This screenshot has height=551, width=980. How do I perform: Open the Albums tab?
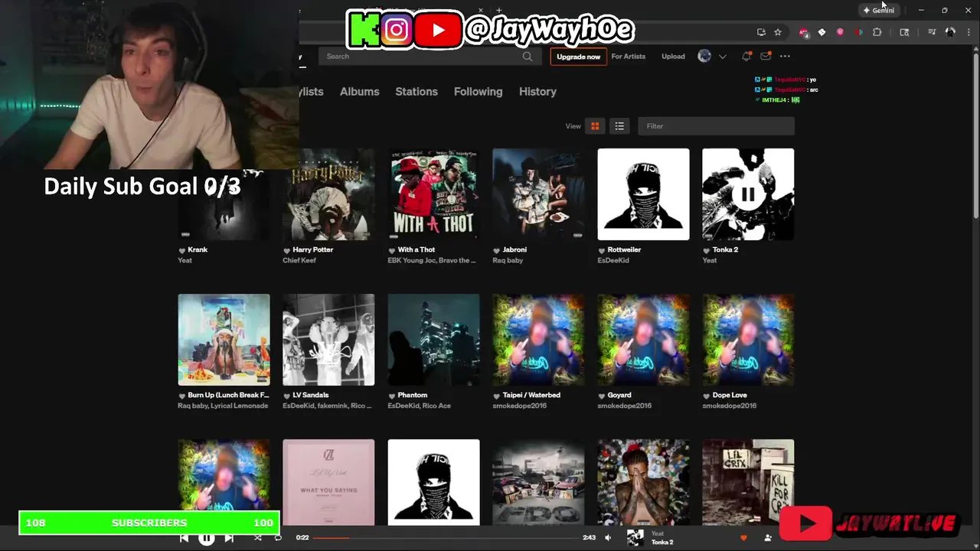pyautogui.click(x=360, y=92)
